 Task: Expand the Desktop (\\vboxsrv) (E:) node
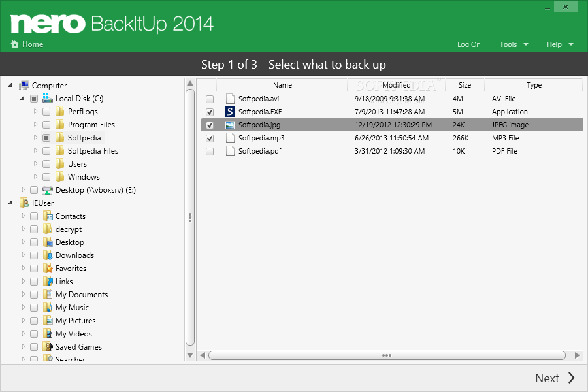pyautogui.click(x=23, y=190)
